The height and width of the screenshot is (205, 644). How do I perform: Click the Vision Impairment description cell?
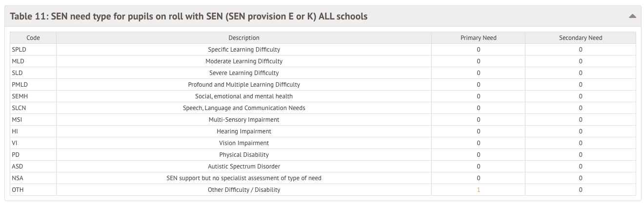tap(244, 143)
